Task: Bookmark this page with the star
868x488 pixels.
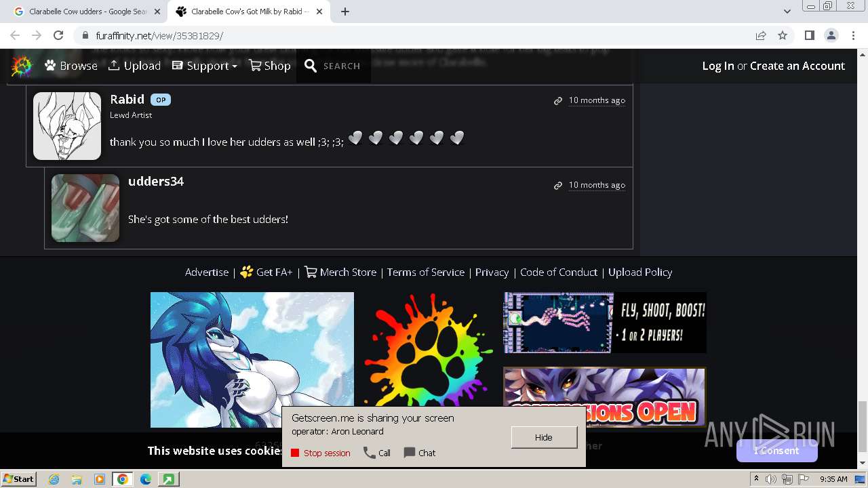Action: [783, 35]
